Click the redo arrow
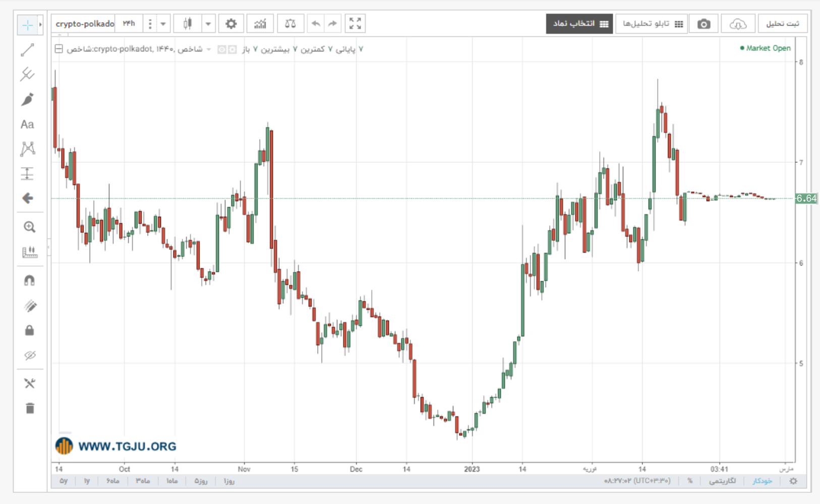820x504 pixels. [332, 24]
